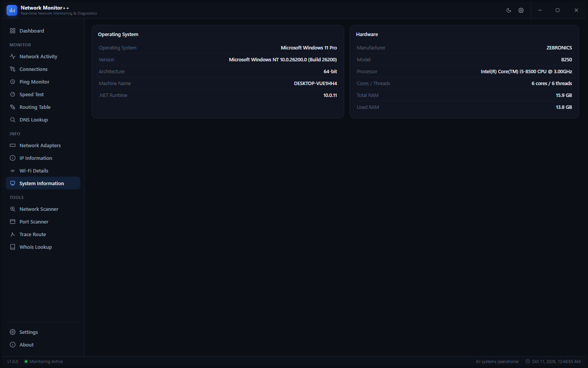Toggle dark mode with moon icon
The image size is (588, 368).
click(509, 10)
